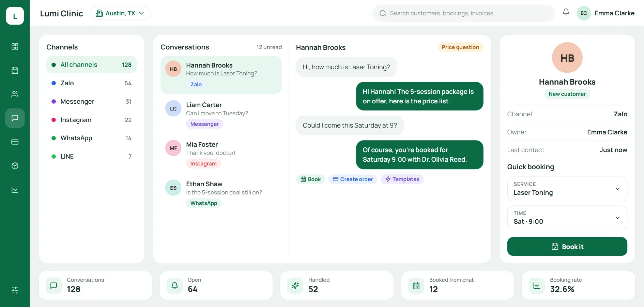Click the Book chat action button
Screen dimensions: 644x307
click(x=310, y=179)
